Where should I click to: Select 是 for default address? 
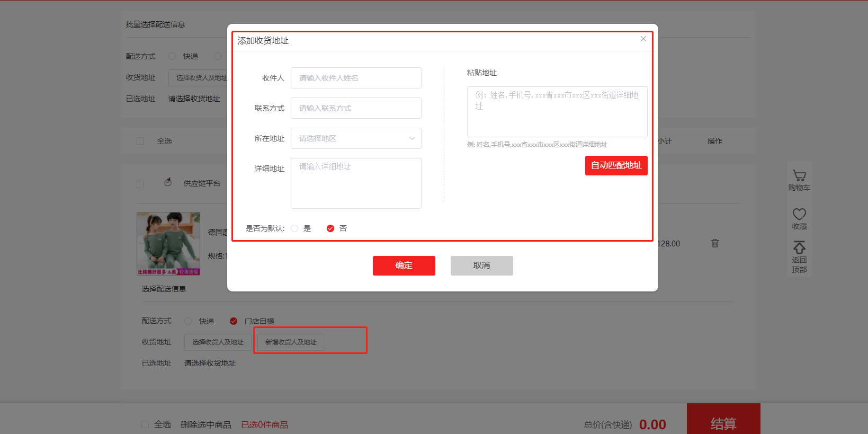point(294,228)
